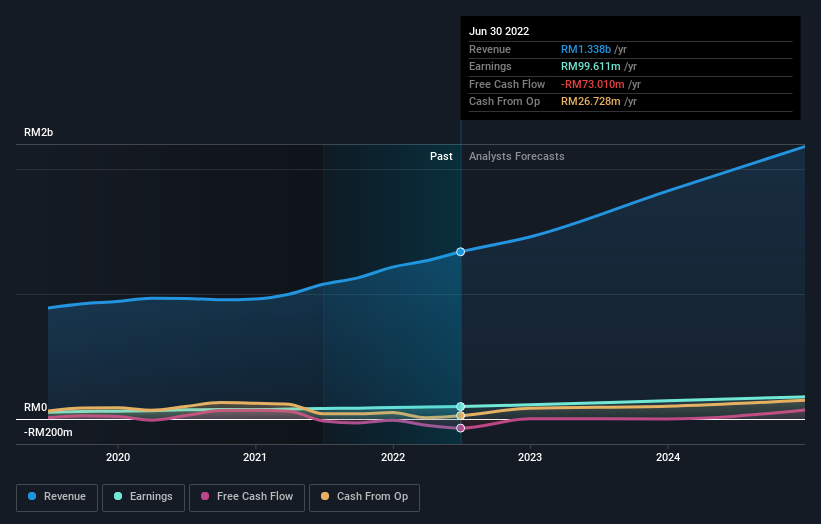Click the RM0 y-axis label
Image resolution: width=821 pixels, height=524 pixels.
click(x=35, y=407)
